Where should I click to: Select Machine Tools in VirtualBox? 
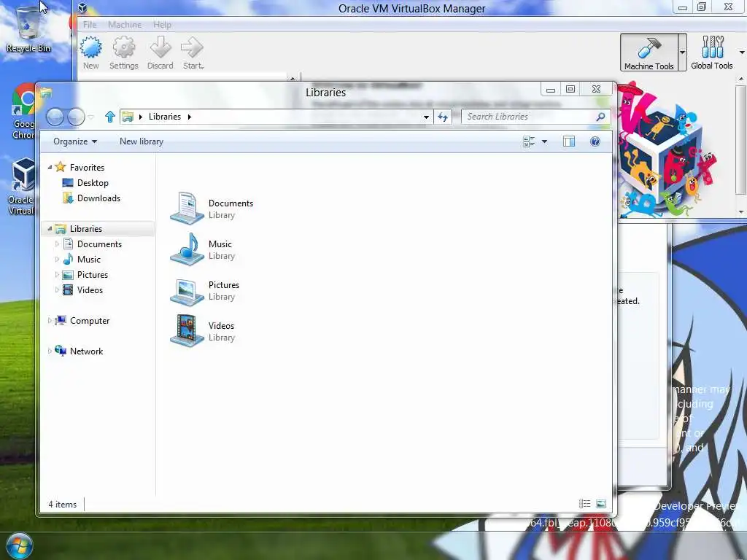(649, 52)
